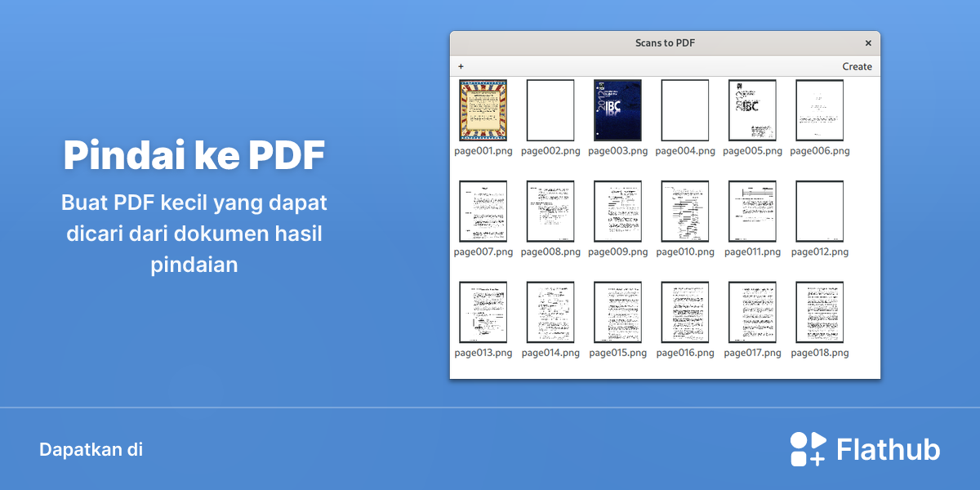Click the page012.png file name label
The height and width of the screenshot is (490, 980).
(819, 252)
